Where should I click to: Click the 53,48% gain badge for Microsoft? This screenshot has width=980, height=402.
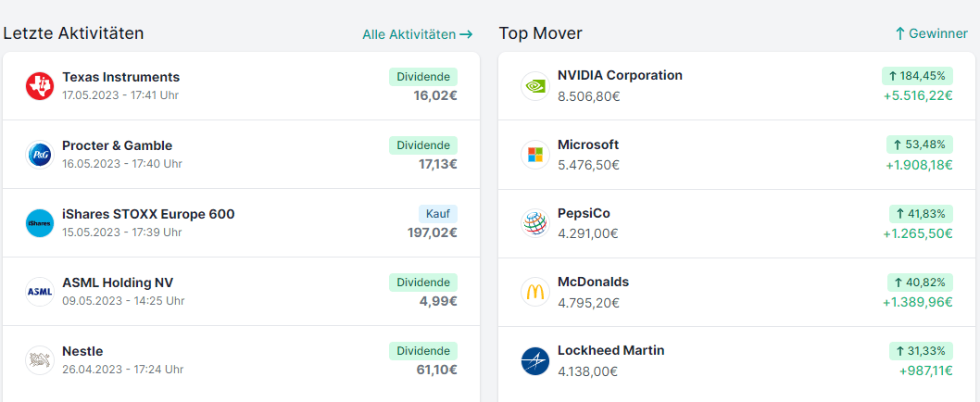[x=920, y=145]
